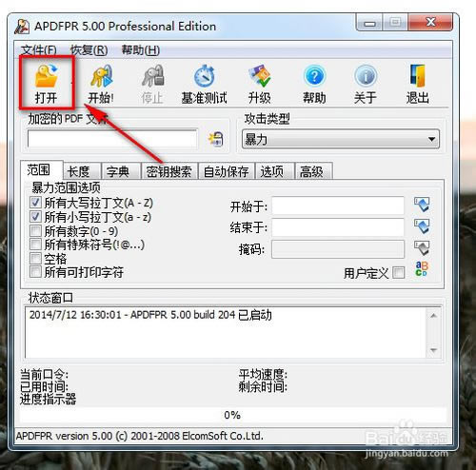
Task: Click the app icon in title bar
Action: [x=22, y=27]
